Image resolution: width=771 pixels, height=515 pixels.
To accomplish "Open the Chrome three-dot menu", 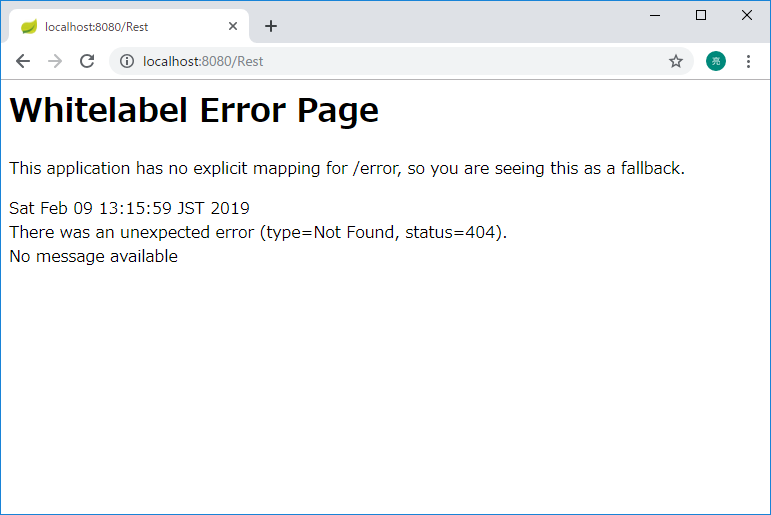I will point(748,61).
